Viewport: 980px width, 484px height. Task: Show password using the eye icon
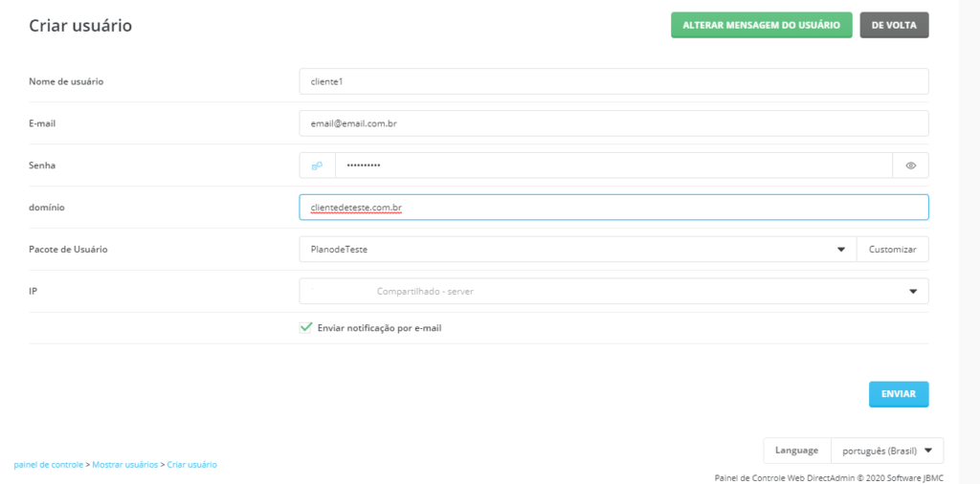coord(910,165)
